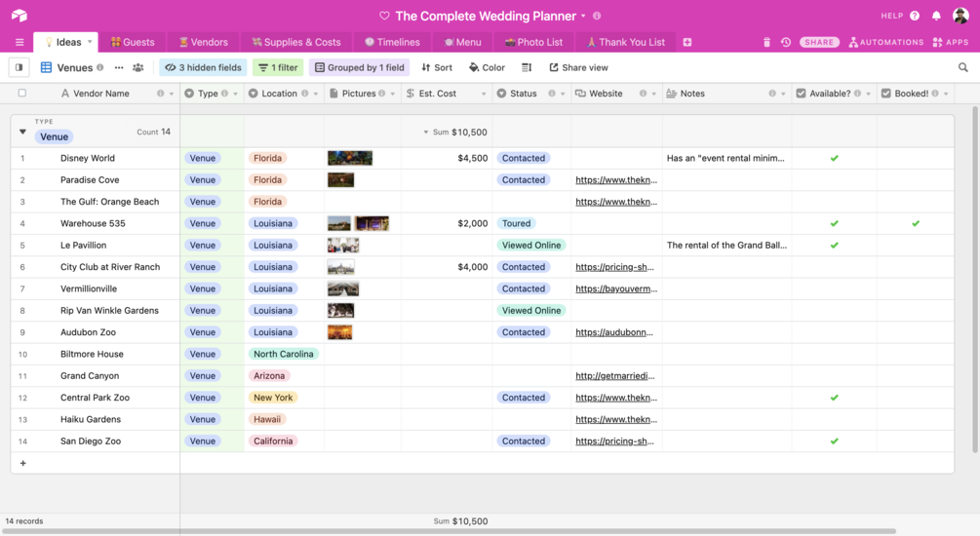Open Type column dropdown arrow
Image resolution: width=980 pixels, height=536 pixels.
(x=236, y=94)
